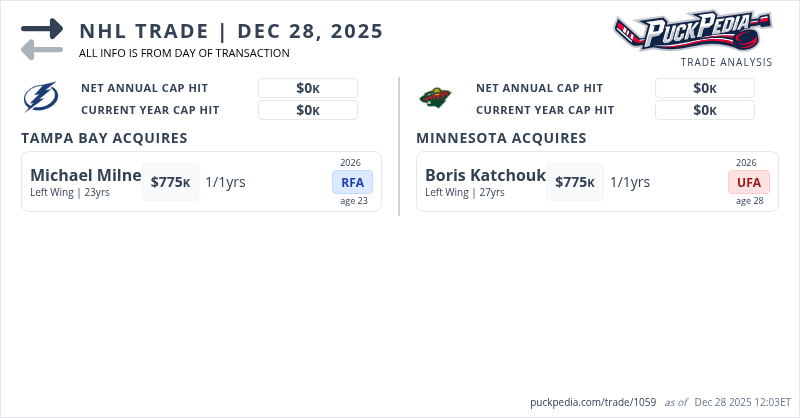This screenshot has width=800, height=418.
Task: Select the RFA status badge
Action: (x=352, y=182)
